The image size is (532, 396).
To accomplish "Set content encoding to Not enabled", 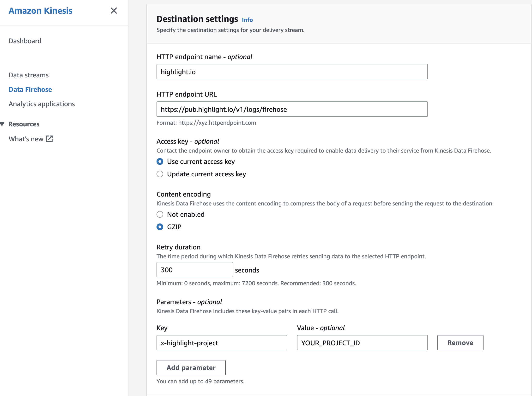I will 160,214.
